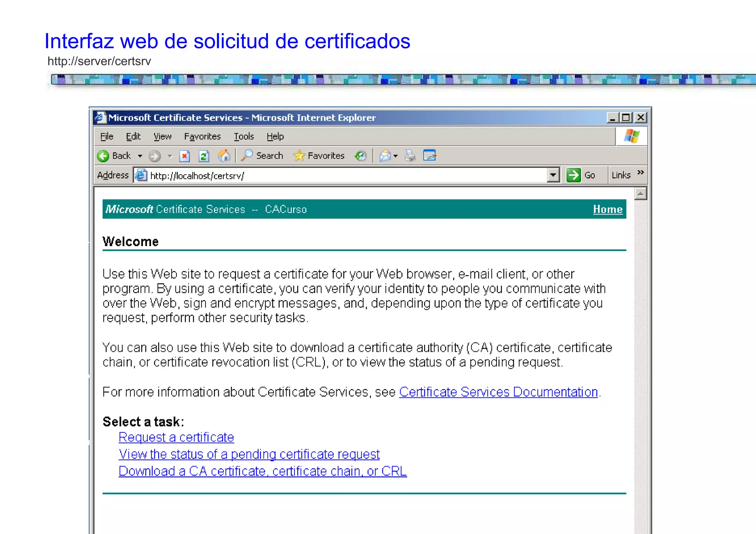Image resolution: width=756 pixels, height=534 pixels.
Task: Select Request a certificate link
Action: point(176,437)
